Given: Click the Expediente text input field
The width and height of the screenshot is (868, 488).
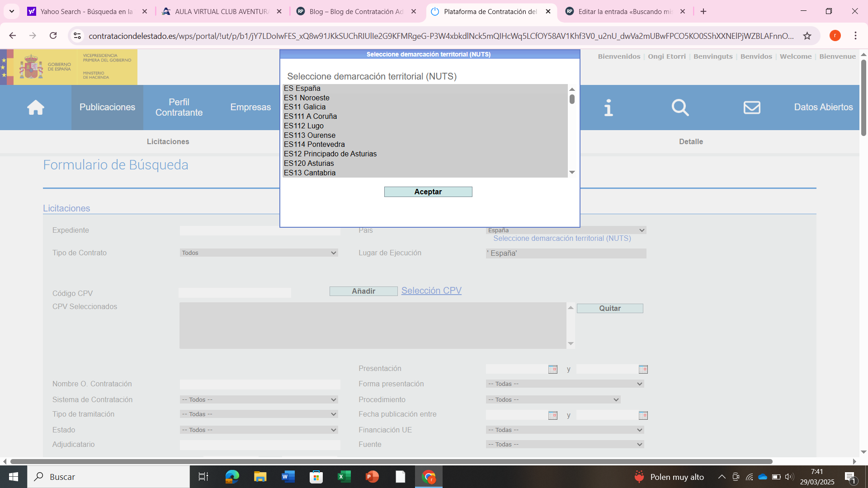Looking at the screenshot, I should click(x=259, y=231).
